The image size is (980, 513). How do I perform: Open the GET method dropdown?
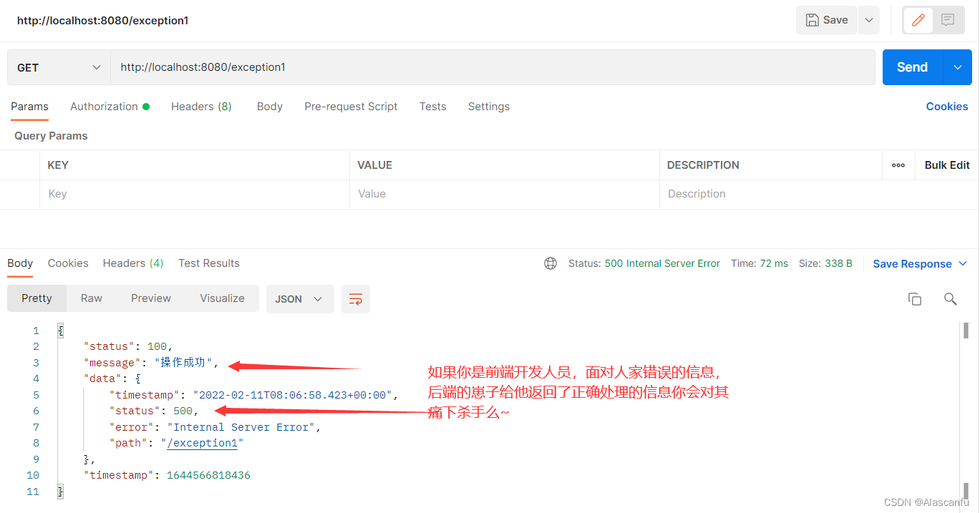point(59,67)
